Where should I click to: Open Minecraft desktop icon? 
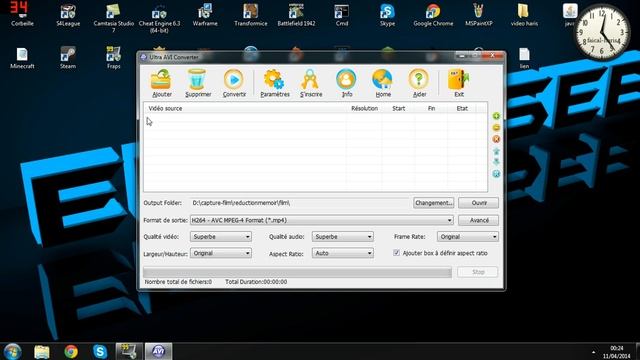[22, 58]
